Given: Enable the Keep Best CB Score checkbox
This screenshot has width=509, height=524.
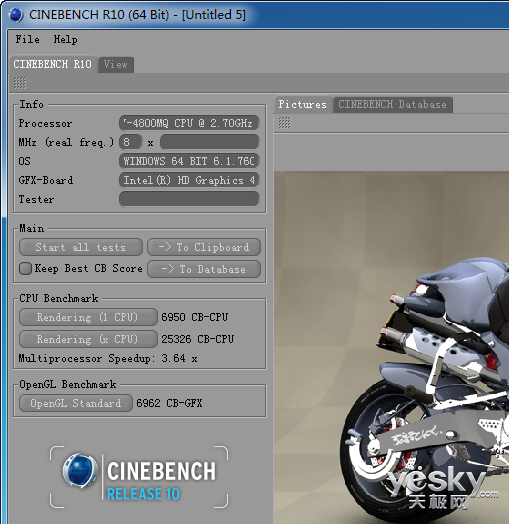Looking at the screenshot, I should coord(25,268).
